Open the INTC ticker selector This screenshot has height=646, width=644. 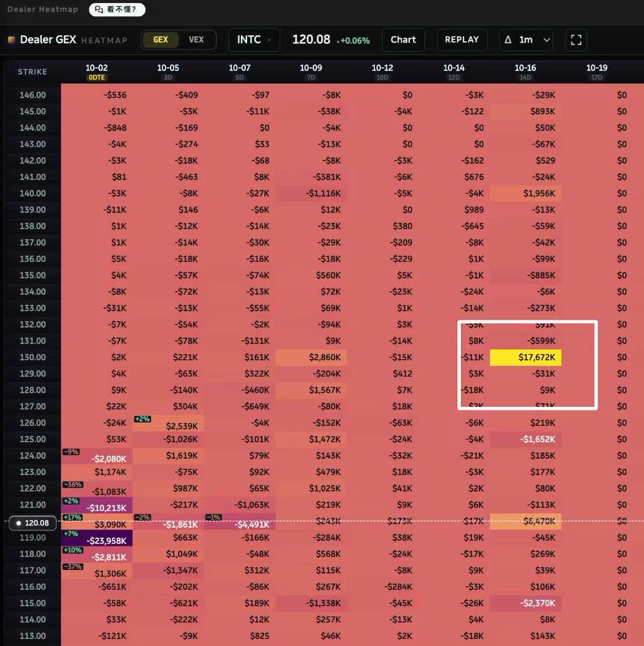[254, 40]
